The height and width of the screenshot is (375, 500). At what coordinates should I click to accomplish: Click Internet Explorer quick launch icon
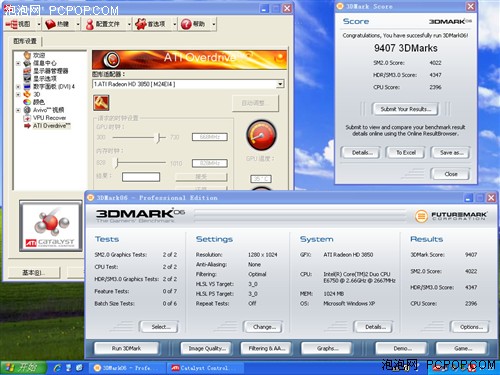click(x=57, y=368)
